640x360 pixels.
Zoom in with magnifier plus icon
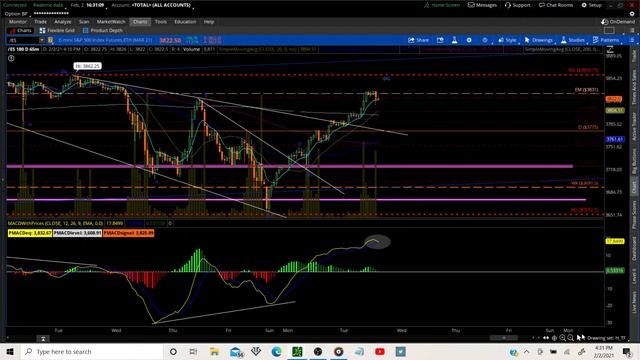click(562, 338)
